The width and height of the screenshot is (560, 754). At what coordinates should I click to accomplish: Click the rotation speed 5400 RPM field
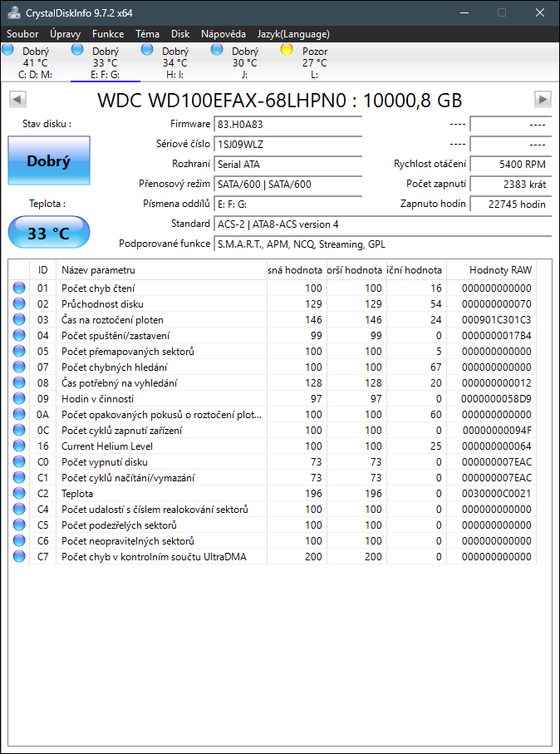pyautogui.click(x=510, y=165)
